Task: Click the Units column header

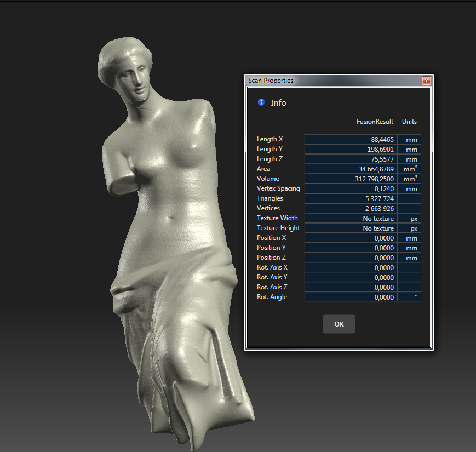Action: pyautogui.click(x=409, y=122)
